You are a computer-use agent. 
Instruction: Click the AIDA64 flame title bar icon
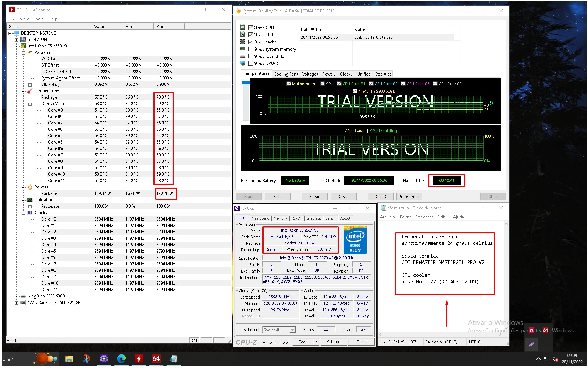tap(239, 11)
